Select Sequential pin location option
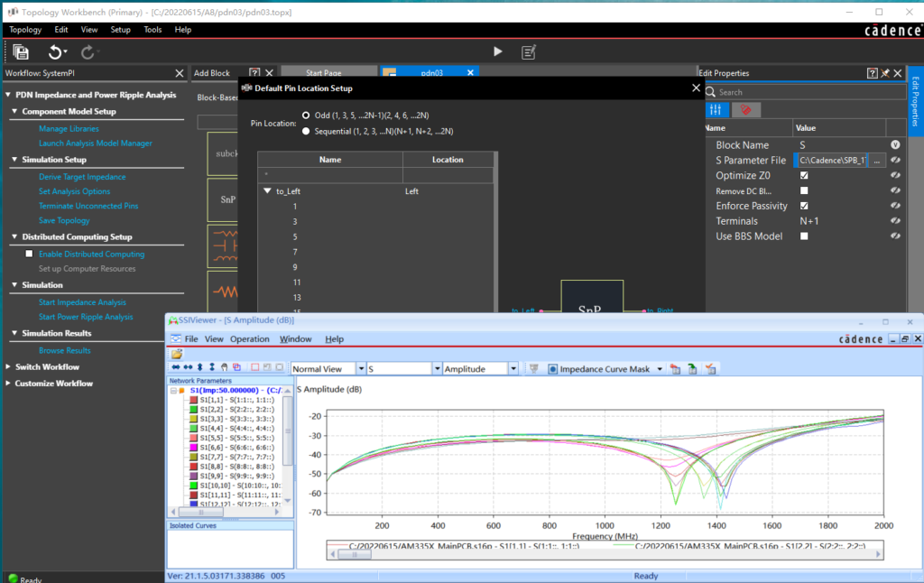 click(307, 131)
